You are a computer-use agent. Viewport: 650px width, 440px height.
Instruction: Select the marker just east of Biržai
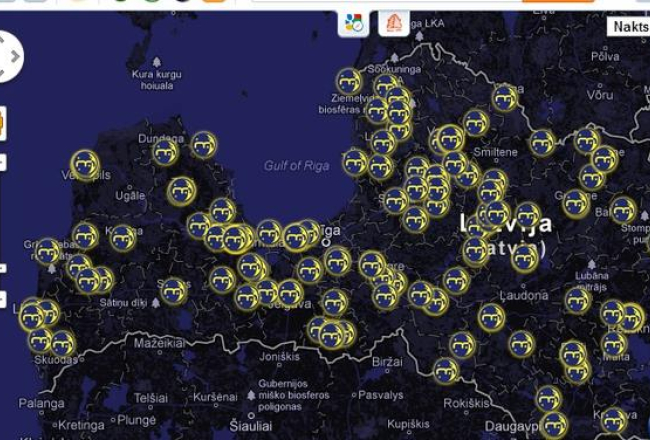[446, 371]
